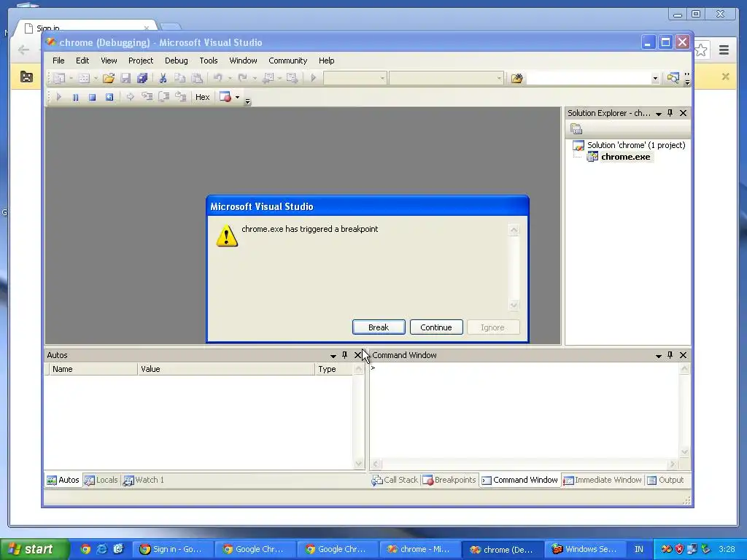The image size is (747, 560).
Task: Click the Start Debugging arrow in the top toolbar
Action: coord(314,78)
